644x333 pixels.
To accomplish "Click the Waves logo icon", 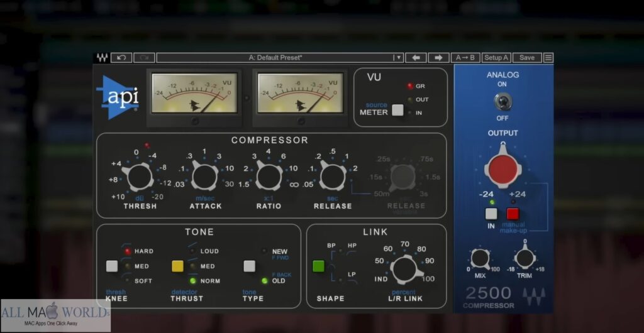I will 102,58.
